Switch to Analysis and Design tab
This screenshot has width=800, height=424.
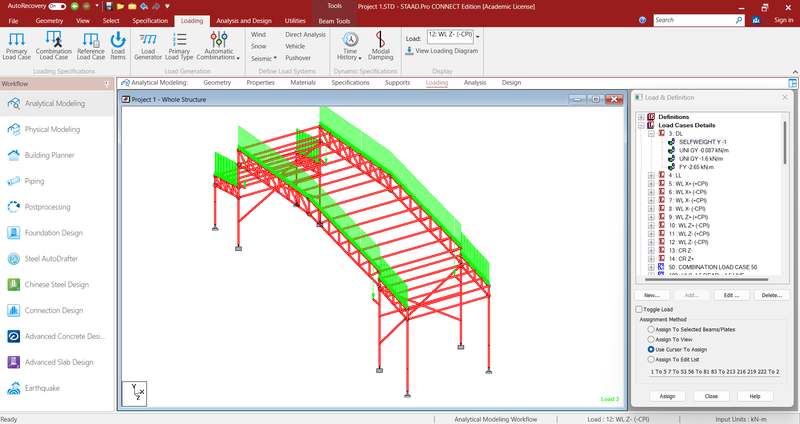tap(243, 21)
